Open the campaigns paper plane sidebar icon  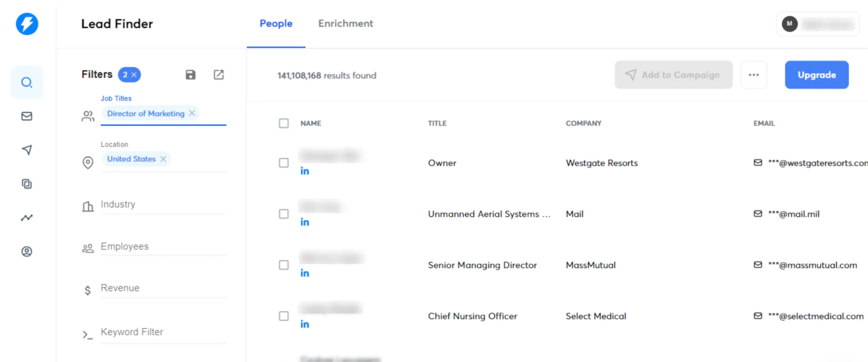coord(27,150)
